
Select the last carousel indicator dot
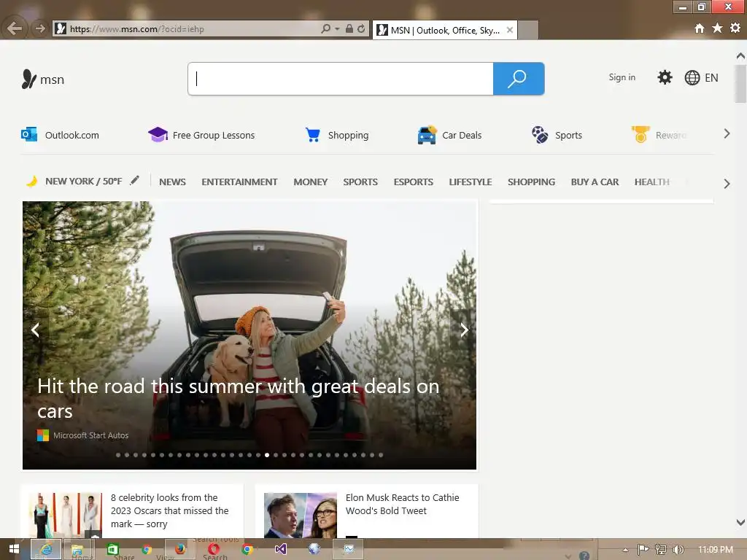tap(381, 455)
